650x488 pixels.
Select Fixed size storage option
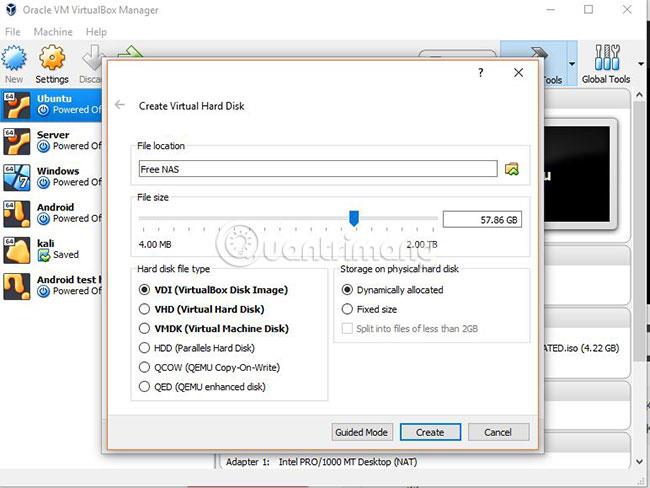click(369, 309)
